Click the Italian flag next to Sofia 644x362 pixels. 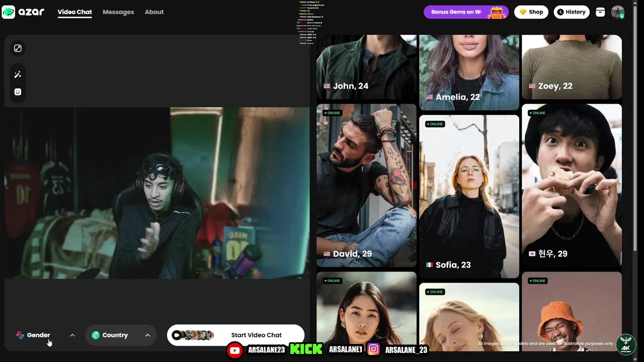[x=430, y=265]
